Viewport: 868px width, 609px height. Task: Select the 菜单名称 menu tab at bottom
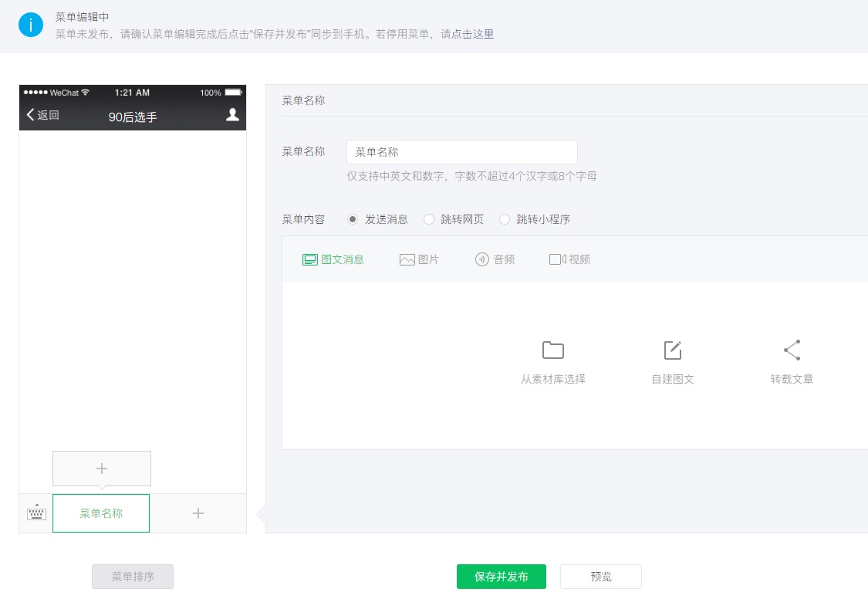100,513
